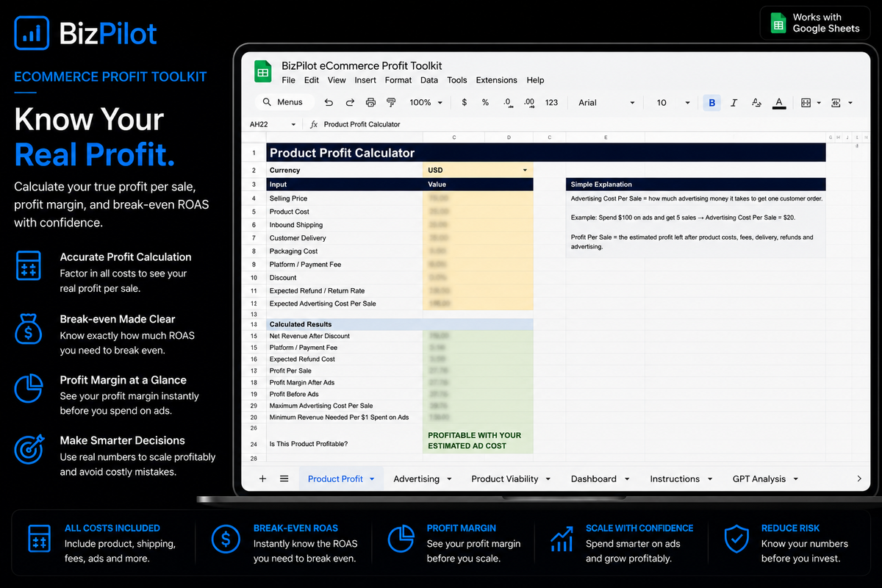Image resolution: width=882 pixels, height=588 pixels.
Task: Click the Menus search box
Action: [x=283, y=103]
